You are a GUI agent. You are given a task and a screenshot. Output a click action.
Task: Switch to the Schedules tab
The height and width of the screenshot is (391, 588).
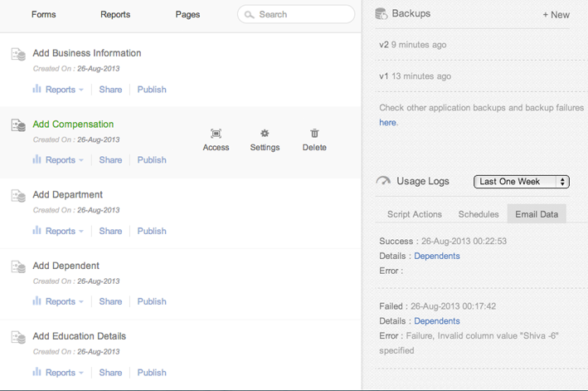click(479, 214)
